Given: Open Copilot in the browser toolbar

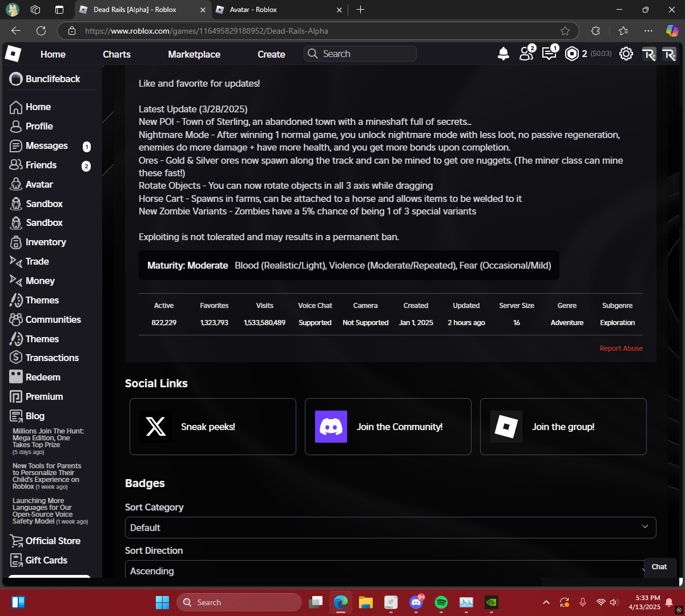Looking at the screenshot, I should 672,31.
